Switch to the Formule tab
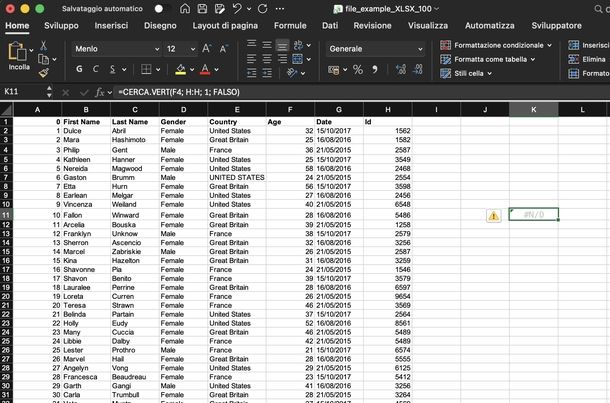The image size is (610, 403). click(x=290, y=26)
